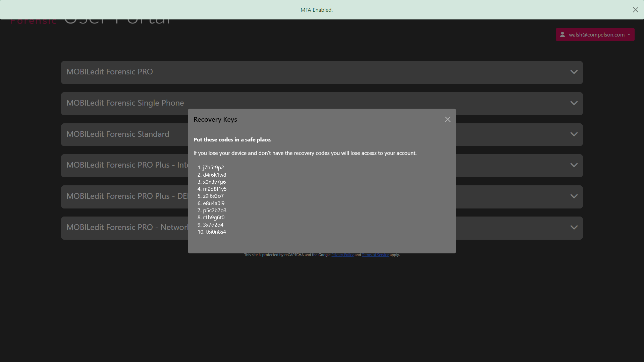
Task: Expand MOBILedit Forensic Standard chevron
Action: point(574,134)
